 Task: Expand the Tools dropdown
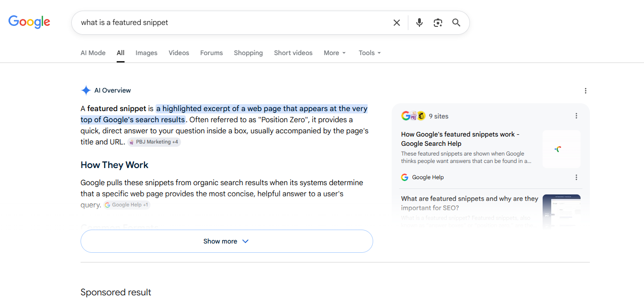369,53
